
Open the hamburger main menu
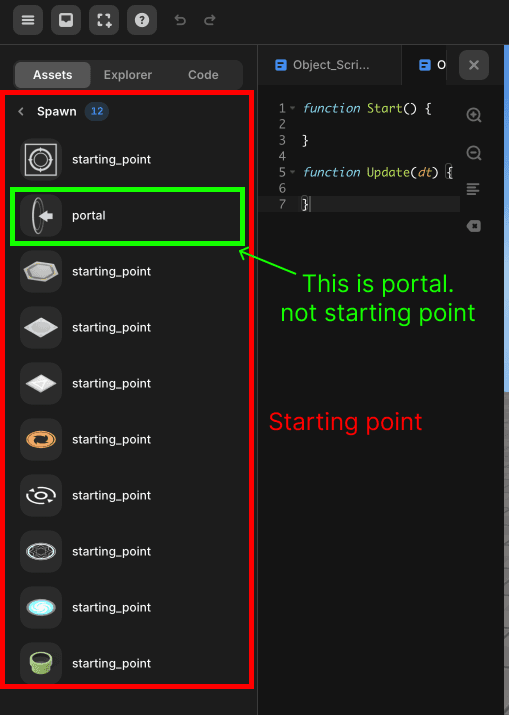click(x=28, y=20)
